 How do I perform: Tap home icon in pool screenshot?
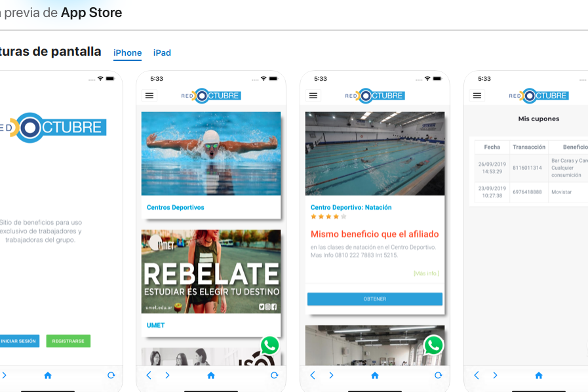(x=375, y=376)
